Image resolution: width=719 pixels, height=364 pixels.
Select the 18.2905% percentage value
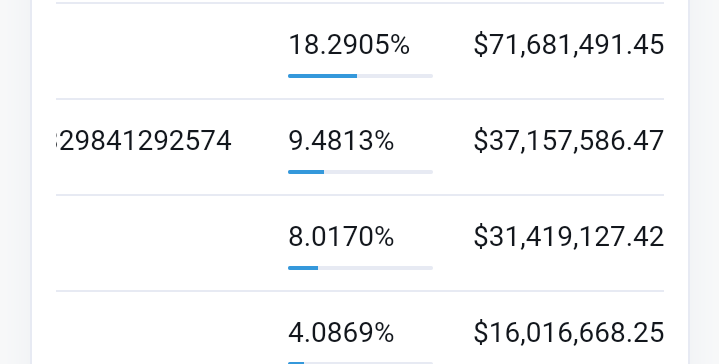click(349, 45)
